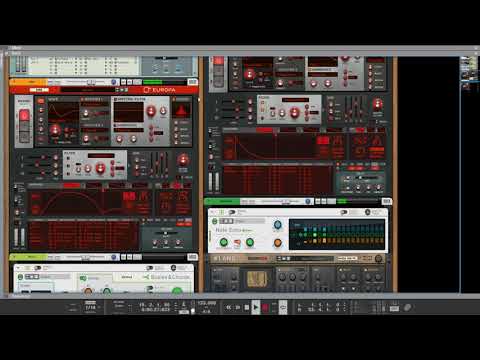This screenshot has height=360, width=480.
Task: Click the smaller Spectral Filter knob beside it
Action: coord(163,111)
